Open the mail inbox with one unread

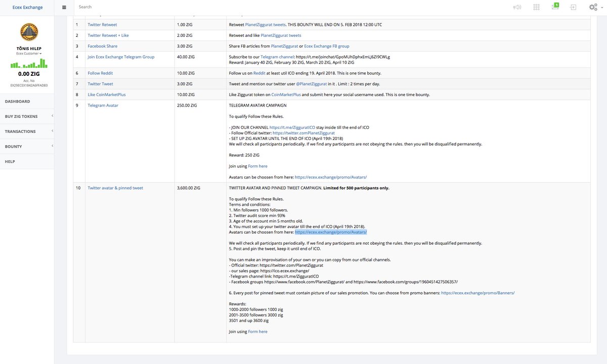(555, 7)
